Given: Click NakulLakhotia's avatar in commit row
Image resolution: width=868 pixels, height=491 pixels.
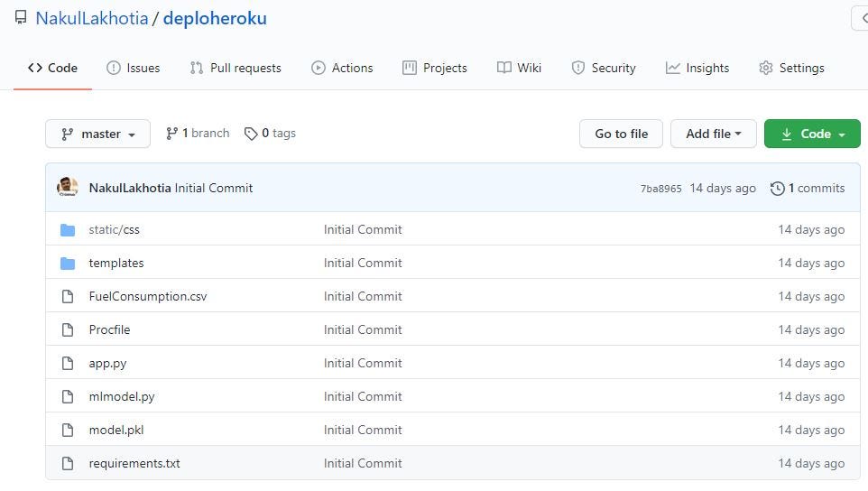Looking at the screenshot, I should click(x=68, y=187).
